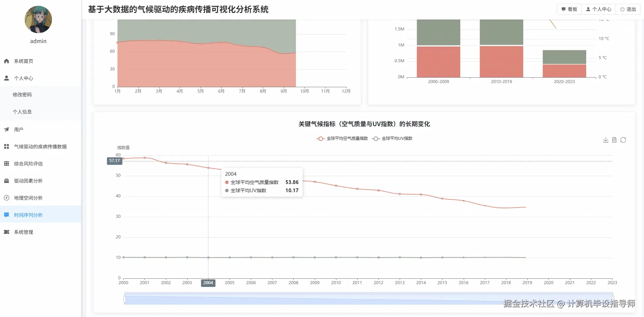The width and height of the screenshot is (644, 317).
Task: Click the 2020-2023 red bar segment
Action: click(x=564, y=71)
